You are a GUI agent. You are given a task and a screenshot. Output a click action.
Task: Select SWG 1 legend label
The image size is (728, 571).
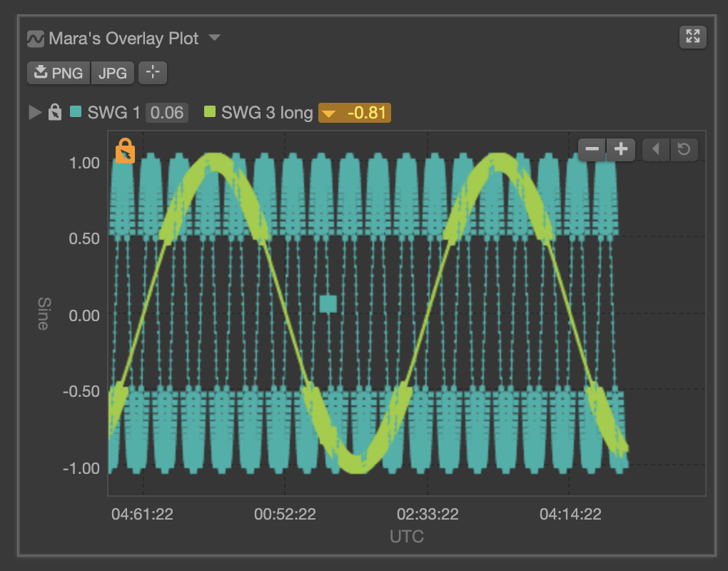[x=113, y=113]
